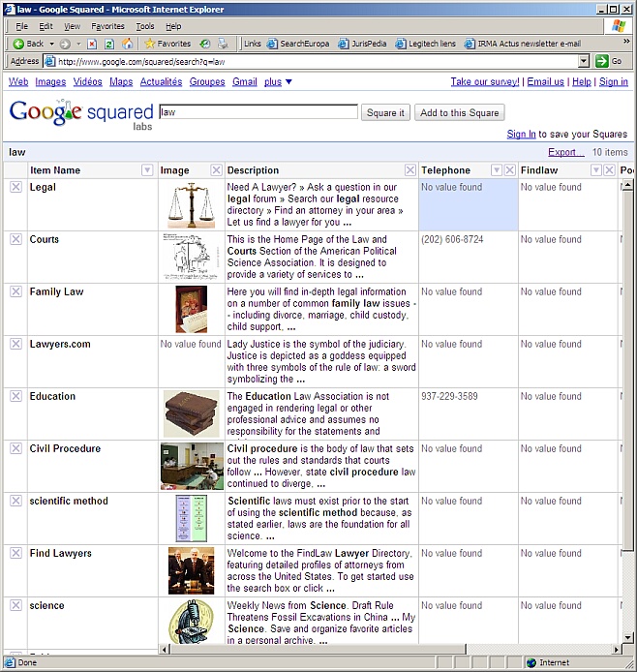637x672 pixels.
Task: Open the Edit menu
Action: pyautogui.click(x=45, y=26)
